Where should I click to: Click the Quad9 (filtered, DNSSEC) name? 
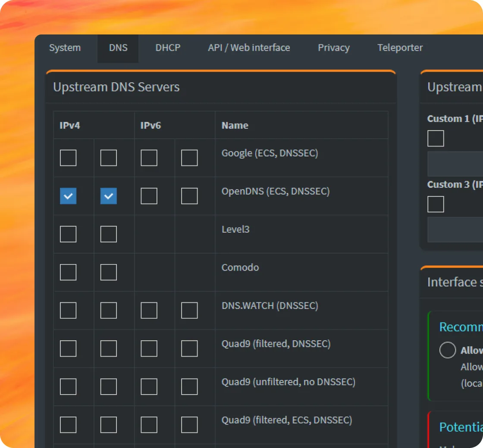tap(276, 344)
